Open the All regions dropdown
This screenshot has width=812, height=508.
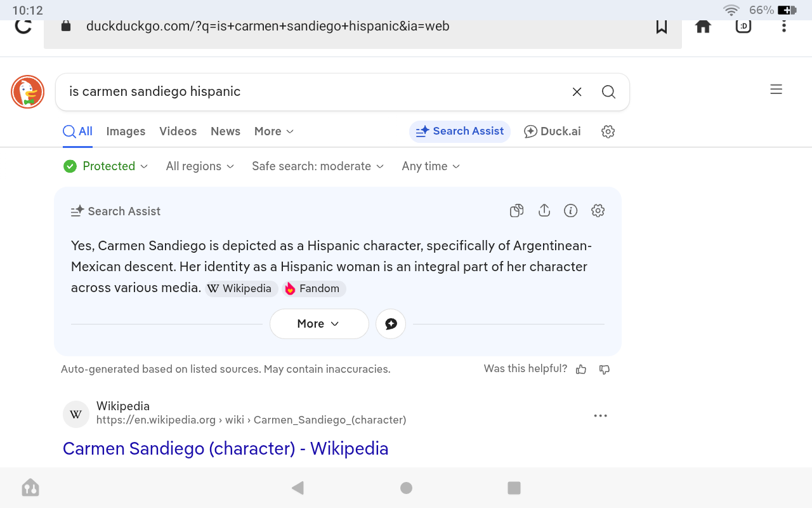pyautogui.click(x=200, y=166)
